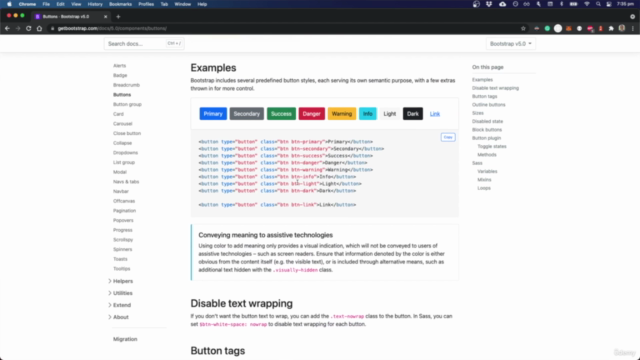Open Spotlight search magnifier icon
This screenshot has height=360, width=640.
click(x=598, y=4)
